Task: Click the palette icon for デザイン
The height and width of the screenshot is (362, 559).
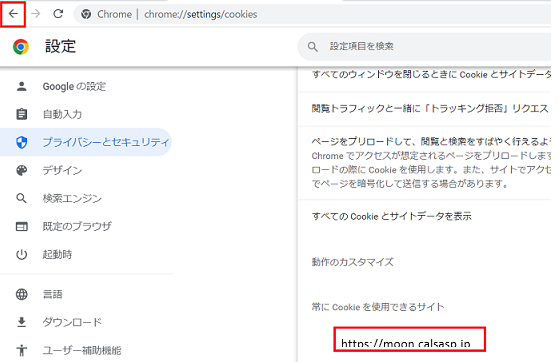Action: tap(21, 170)
